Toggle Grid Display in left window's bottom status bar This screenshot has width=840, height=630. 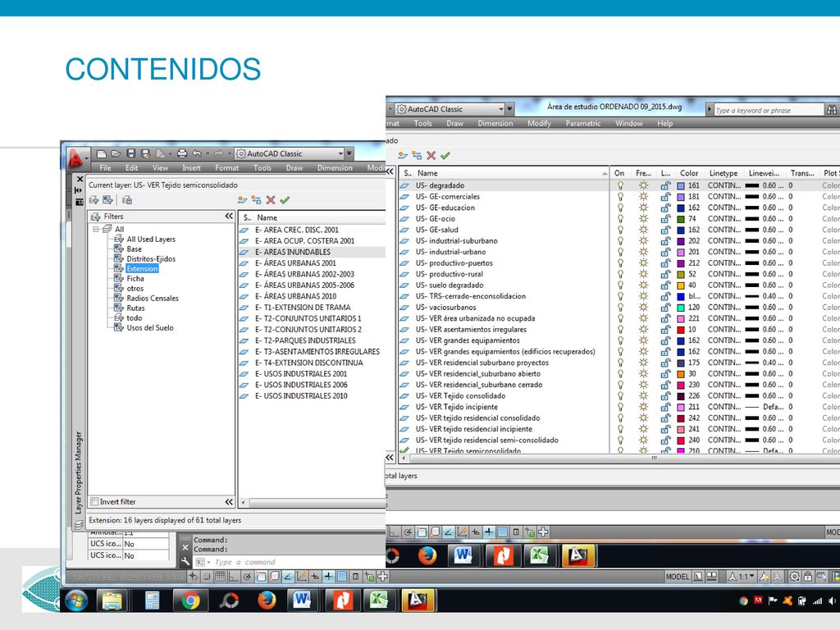220,577
